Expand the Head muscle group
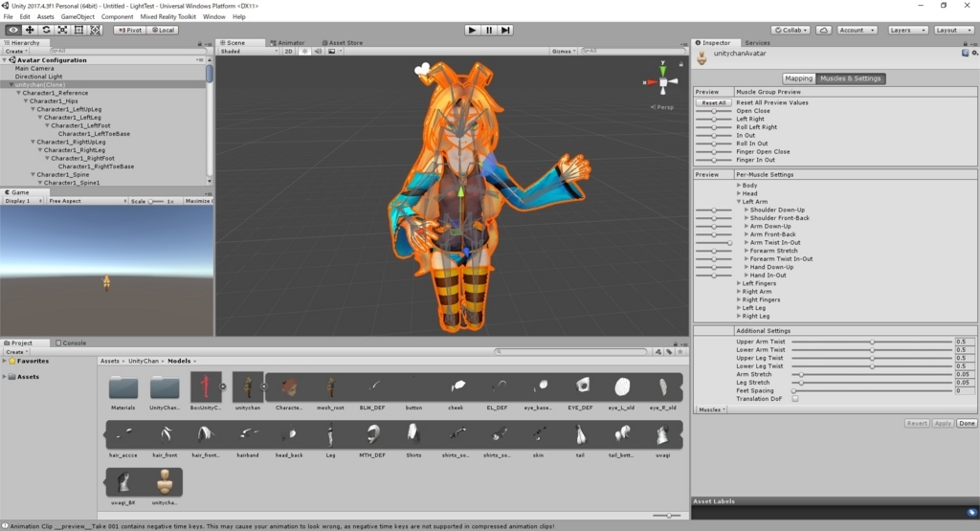 pos(739,193)
